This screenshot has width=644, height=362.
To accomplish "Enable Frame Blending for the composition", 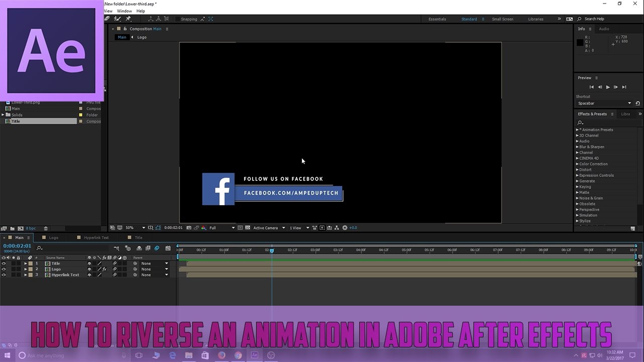I will pos(148,248).
